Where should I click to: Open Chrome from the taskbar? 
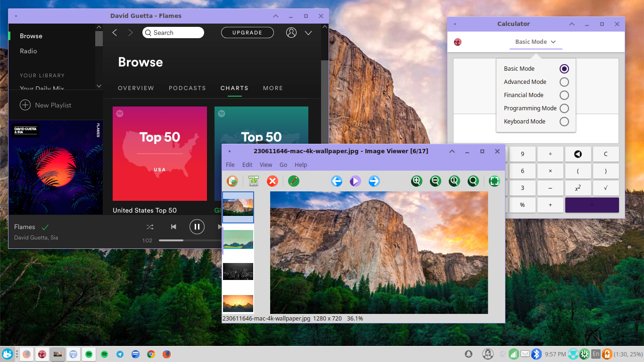pyautogui.click(x=151, y=354)
